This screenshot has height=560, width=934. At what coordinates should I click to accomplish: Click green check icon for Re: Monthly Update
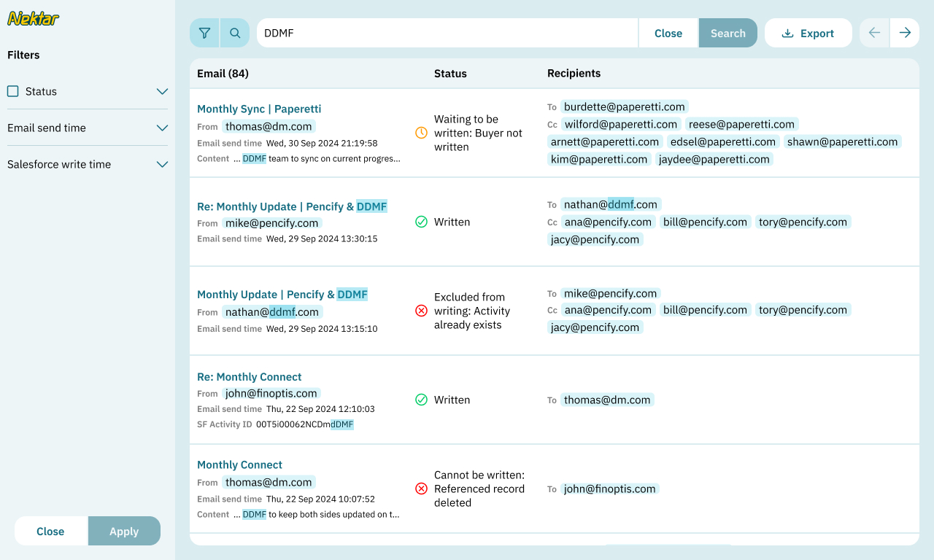pos(421,222)
